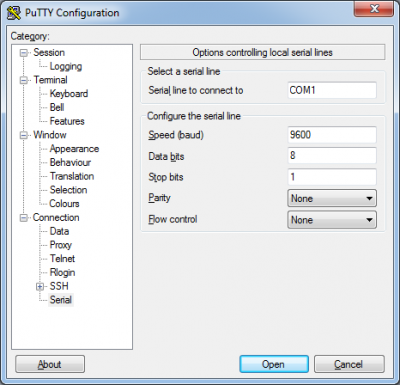Viewport: 400px width, 385px height.
Task: Open Bell settings category
Action: 57,107
